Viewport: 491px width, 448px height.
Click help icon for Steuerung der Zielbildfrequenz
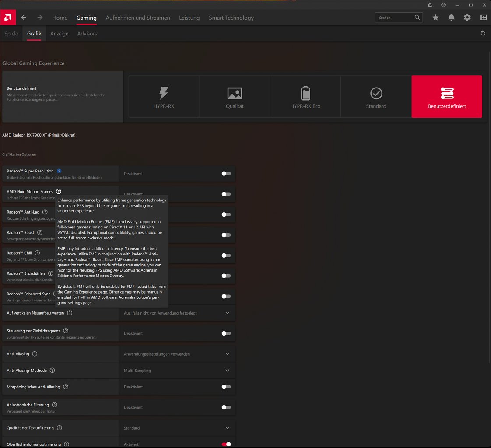(66, 331)
